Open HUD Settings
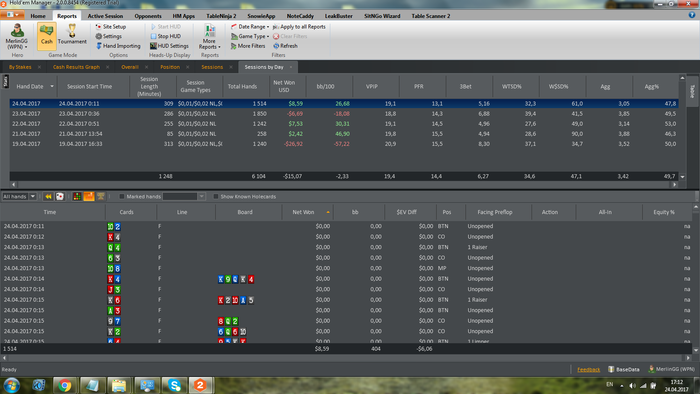 [x=169, y=46]
